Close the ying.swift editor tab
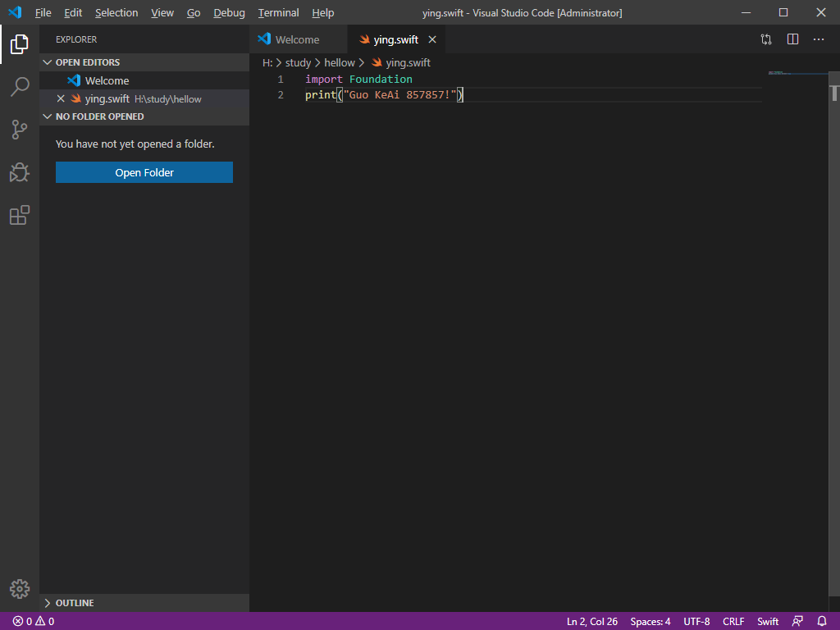 tap(432, 39)
